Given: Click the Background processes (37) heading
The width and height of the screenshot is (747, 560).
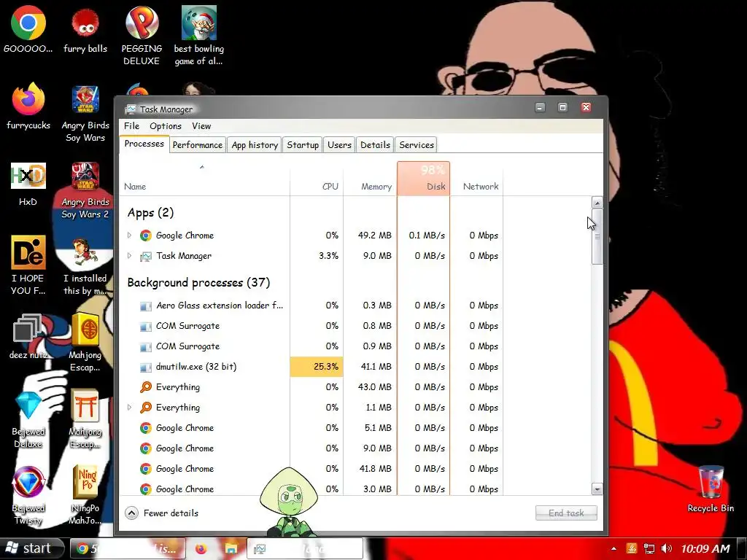Looking at the screenshot, I should click(x=198, y=282).
